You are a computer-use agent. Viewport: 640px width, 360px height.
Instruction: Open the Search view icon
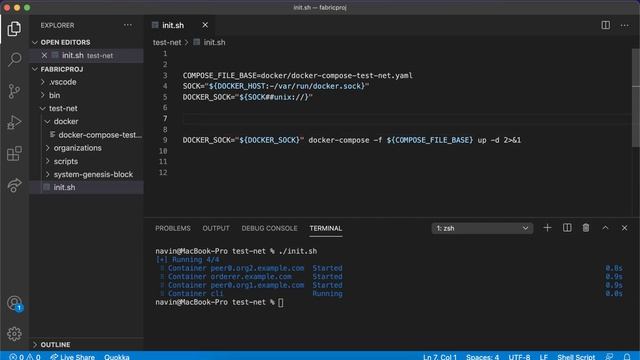pos(14,60)
